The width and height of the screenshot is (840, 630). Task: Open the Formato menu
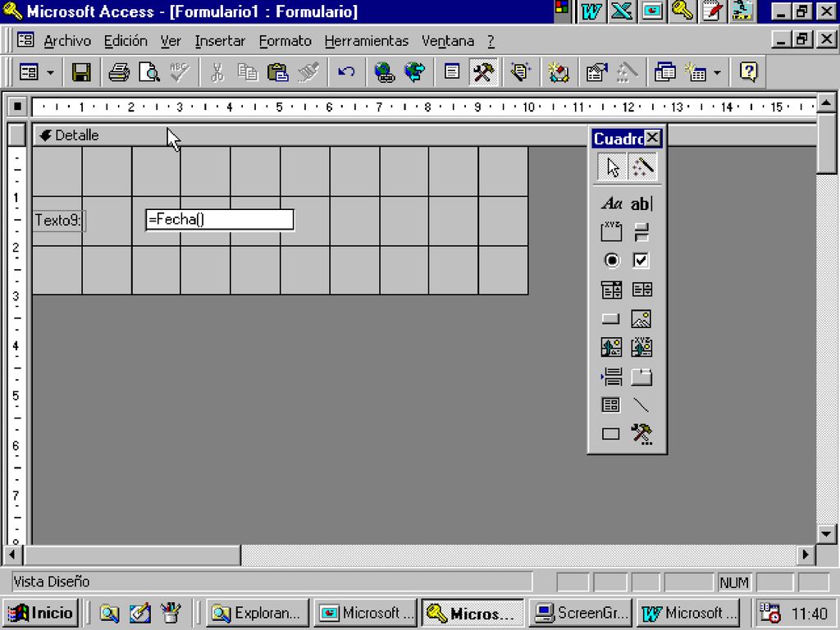point(285,41)
